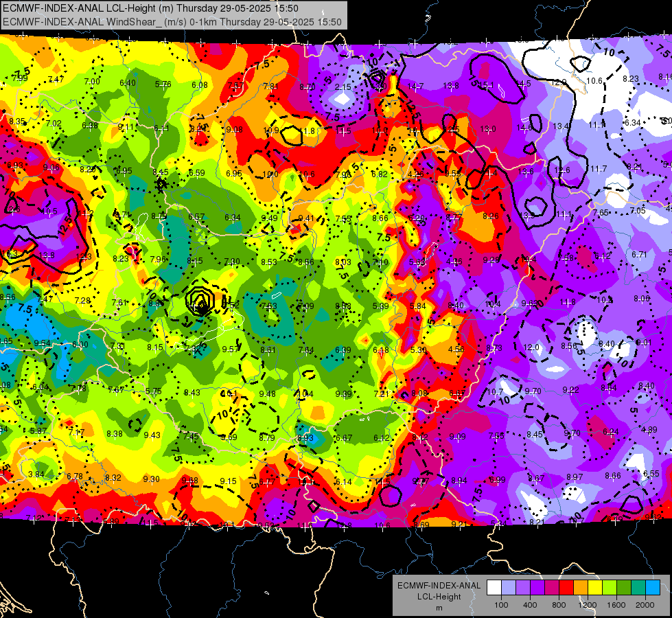Select the sky-blue legend swatch
The width and height of the screenshot is (672, 618).
pos(653,588)
